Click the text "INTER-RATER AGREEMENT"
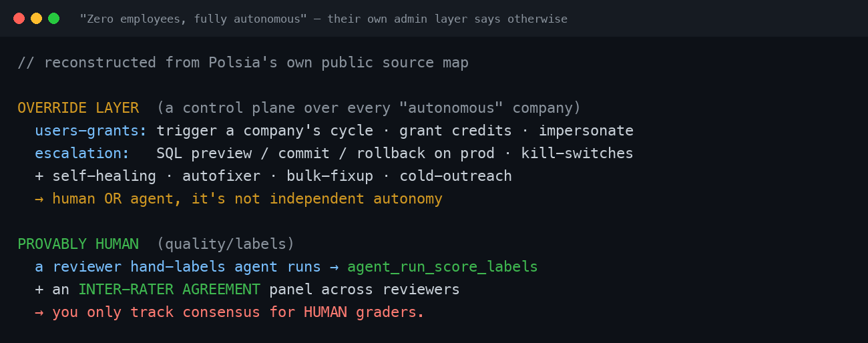Screen dimensions: 868x343 click(170, 290)
